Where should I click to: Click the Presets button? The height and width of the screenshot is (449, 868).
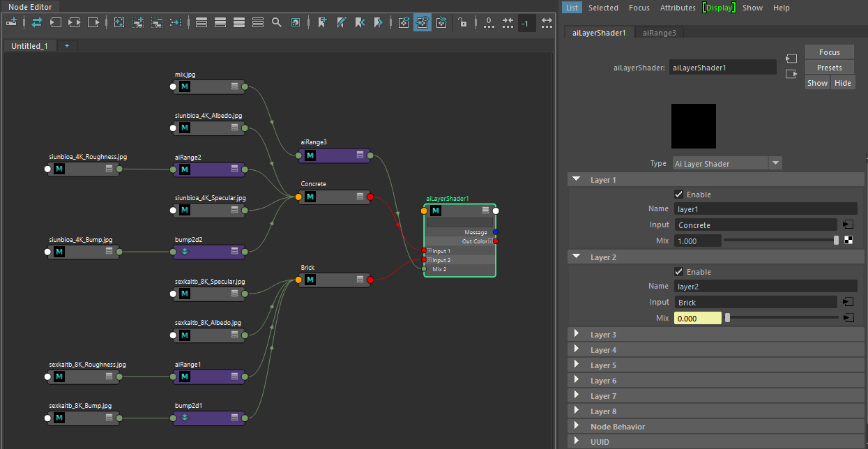point(829,67)
